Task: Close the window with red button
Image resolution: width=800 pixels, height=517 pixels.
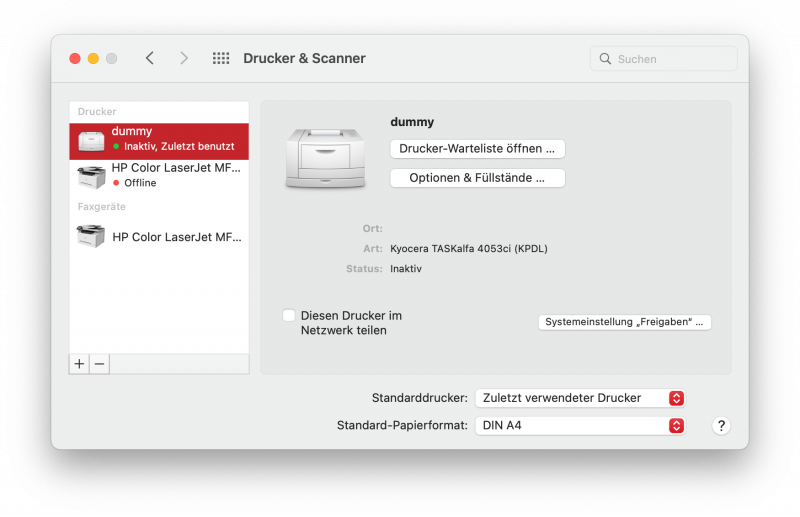Action: (75, 59)
